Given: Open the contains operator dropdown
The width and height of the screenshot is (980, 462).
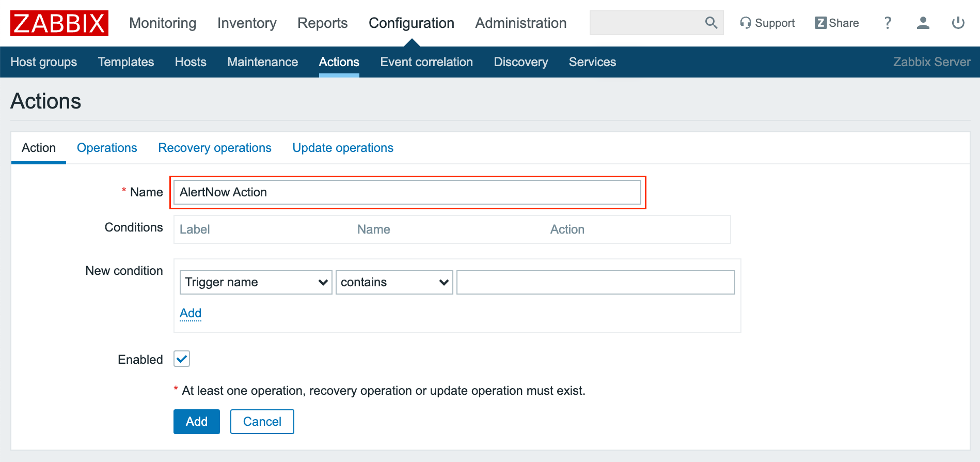Looking at the screenshot, I should point(394,282).
